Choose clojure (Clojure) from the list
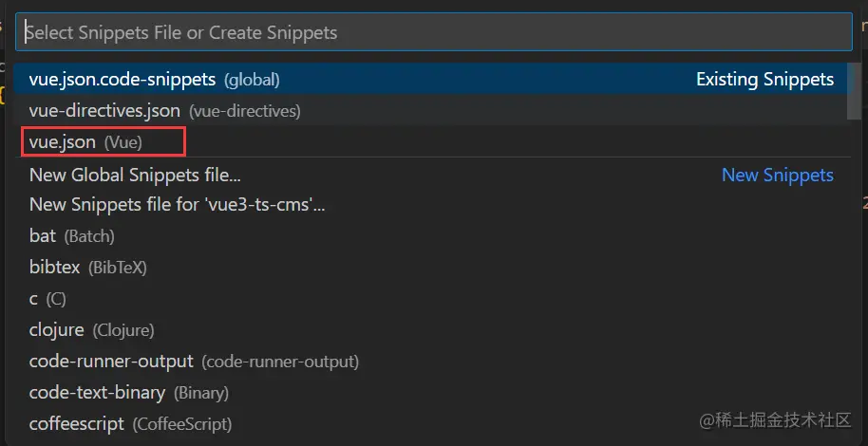Image resolution: width=868 pixels, height=446 pixels. (x=57, y=330)
